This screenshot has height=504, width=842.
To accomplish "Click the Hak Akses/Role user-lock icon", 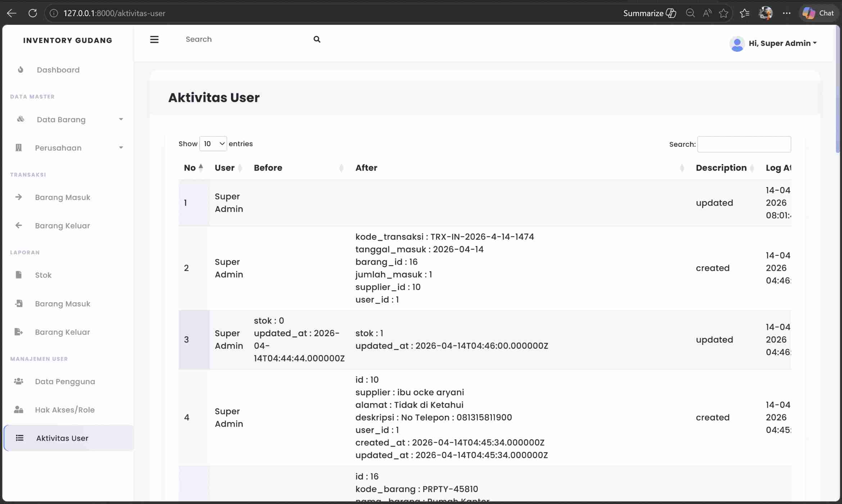I will tap(19, 409).
